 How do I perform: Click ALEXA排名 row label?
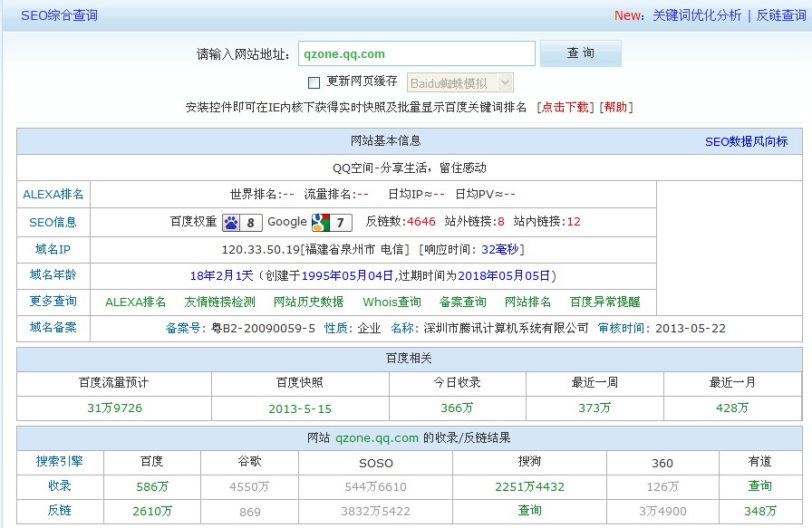(53, 195)
